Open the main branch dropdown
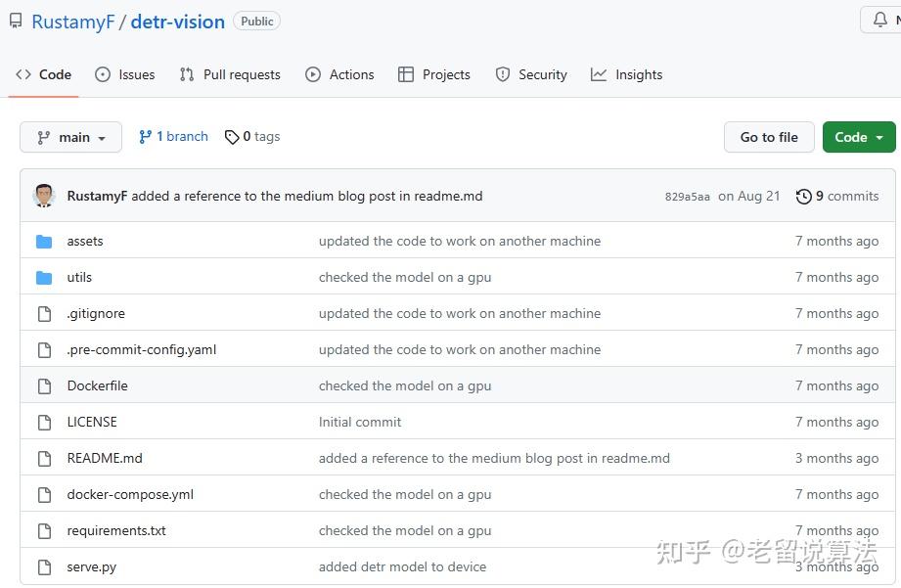 point(70,137)
